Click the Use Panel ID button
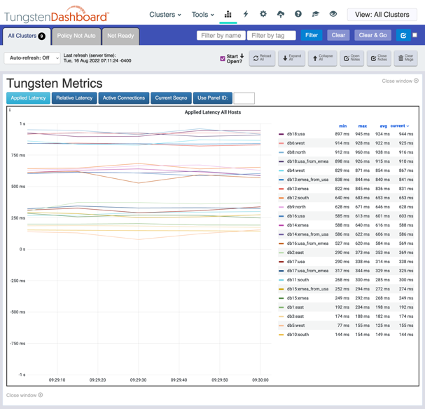This screenshot has height=410, width=426. (212, 98)
